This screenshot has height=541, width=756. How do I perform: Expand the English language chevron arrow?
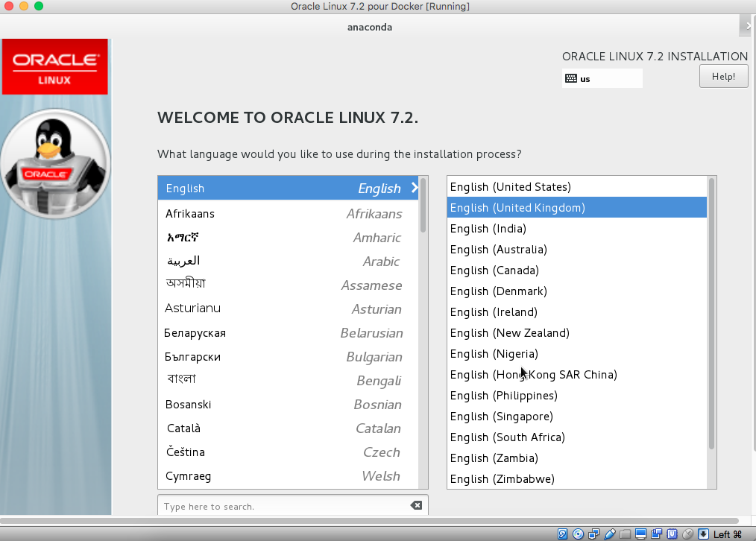click(x=415, y=189)
